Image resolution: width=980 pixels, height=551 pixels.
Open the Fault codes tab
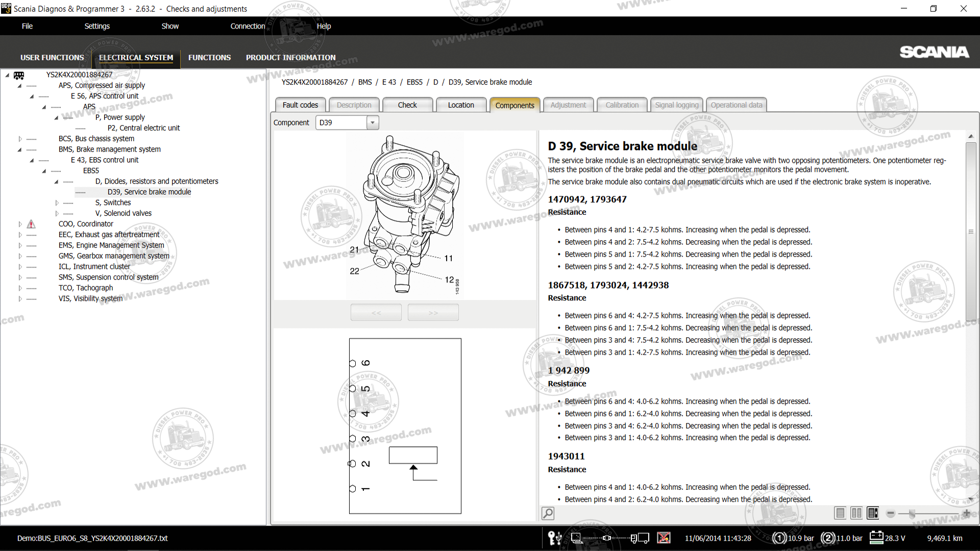(300, 105)
